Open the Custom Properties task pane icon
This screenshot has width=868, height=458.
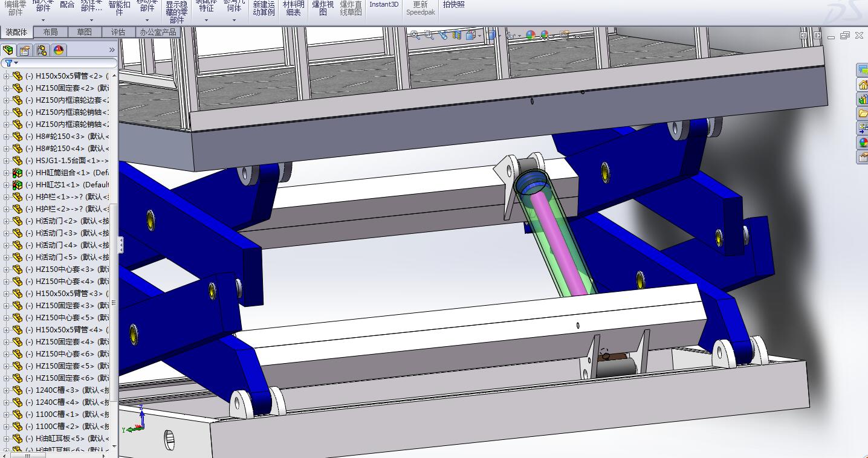point(863,157)
